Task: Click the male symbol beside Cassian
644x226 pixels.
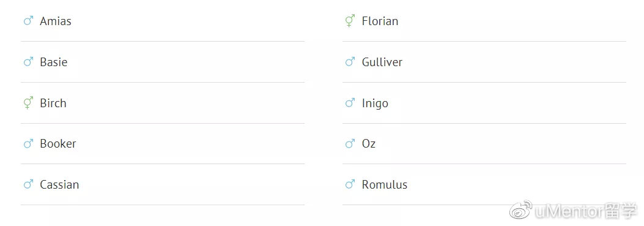Action: [28, 184]
